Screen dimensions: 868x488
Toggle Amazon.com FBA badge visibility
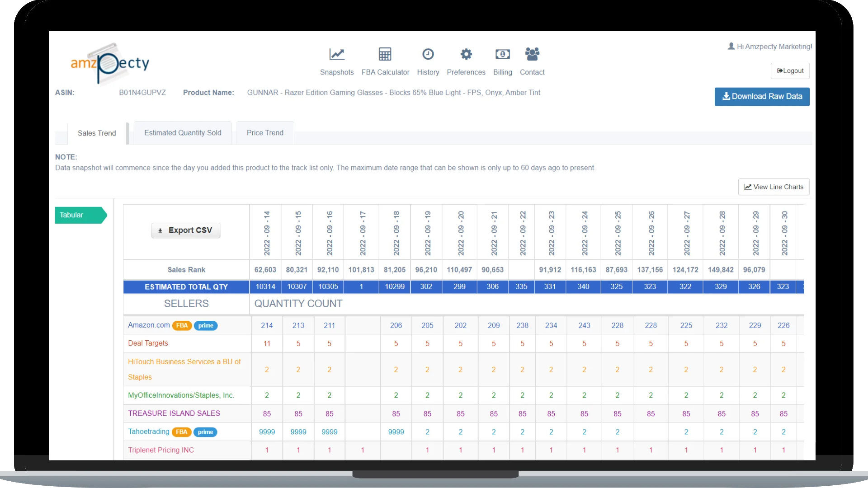[182, 325]
